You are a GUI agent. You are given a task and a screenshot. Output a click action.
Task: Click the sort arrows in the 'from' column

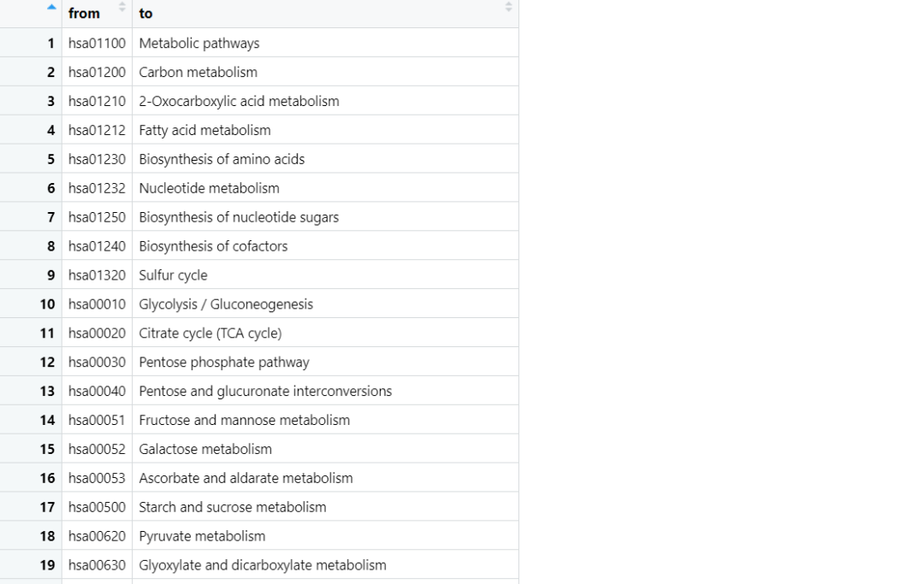[x=121, y=8]
